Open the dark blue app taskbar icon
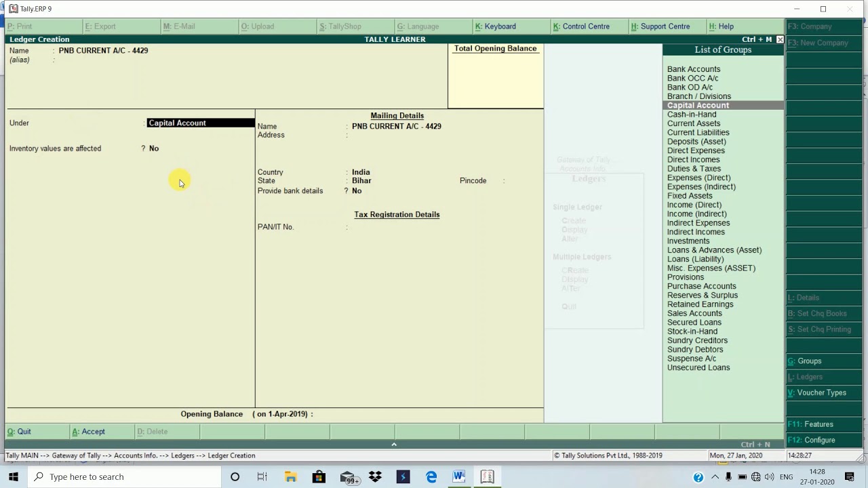868x488 pixels. [x=403, y=476]
